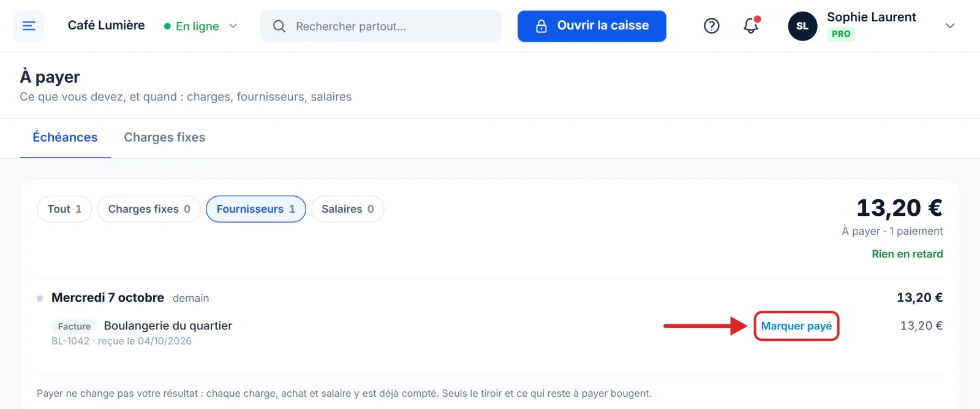Switch to the Charges fixes tab
The image size is (980, 409).
click(165, 137)
